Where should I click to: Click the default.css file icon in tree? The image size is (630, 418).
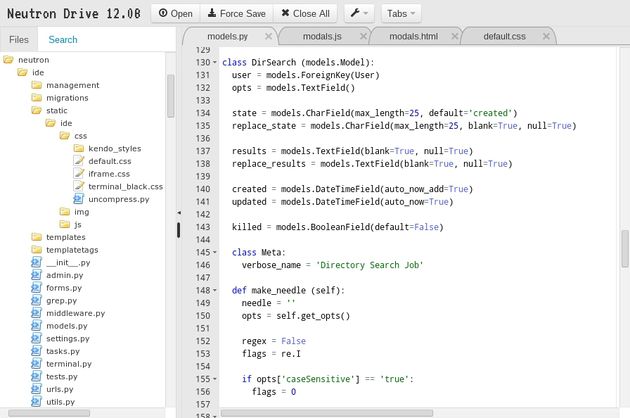79,161
